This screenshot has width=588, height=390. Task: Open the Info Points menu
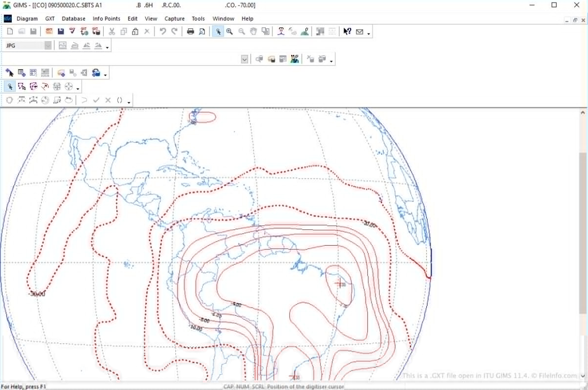click(x=106, y=19)
